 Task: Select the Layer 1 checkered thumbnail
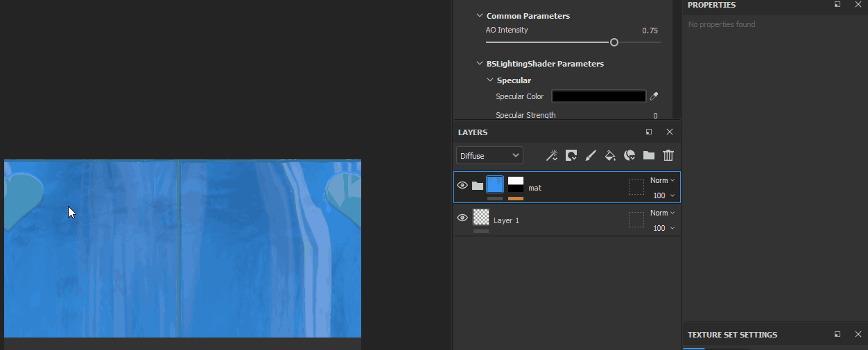pos(481,217)
